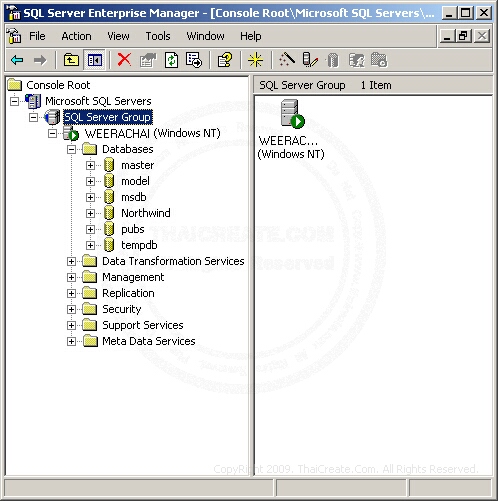
Task: Open the Help menu
Action: click(251, 36)
